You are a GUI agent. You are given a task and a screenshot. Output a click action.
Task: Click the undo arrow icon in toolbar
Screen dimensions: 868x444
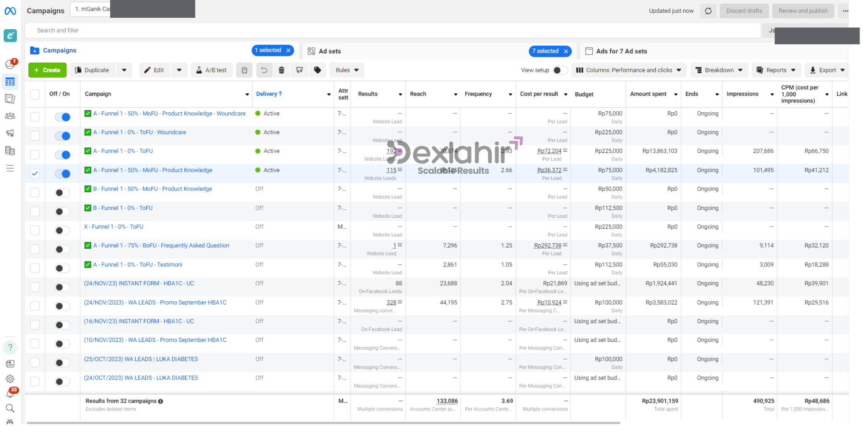(x=264, y=70)
